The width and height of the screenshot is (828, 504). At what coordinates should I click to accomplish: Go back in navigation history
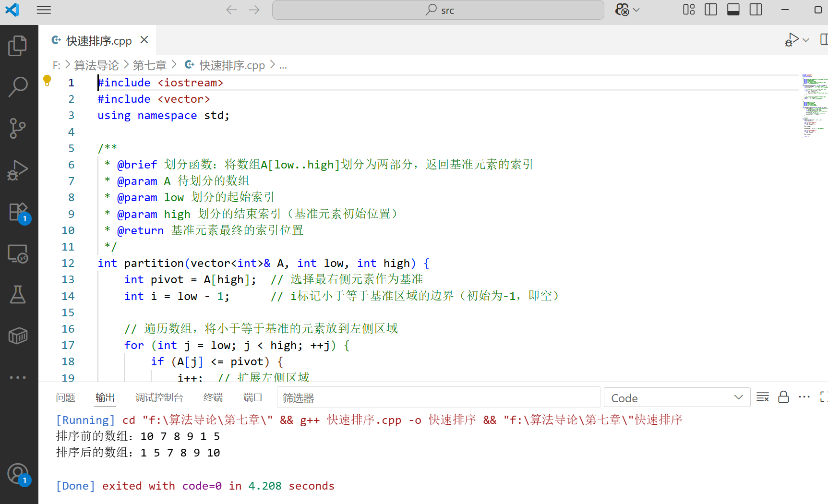tap(231, 10)
